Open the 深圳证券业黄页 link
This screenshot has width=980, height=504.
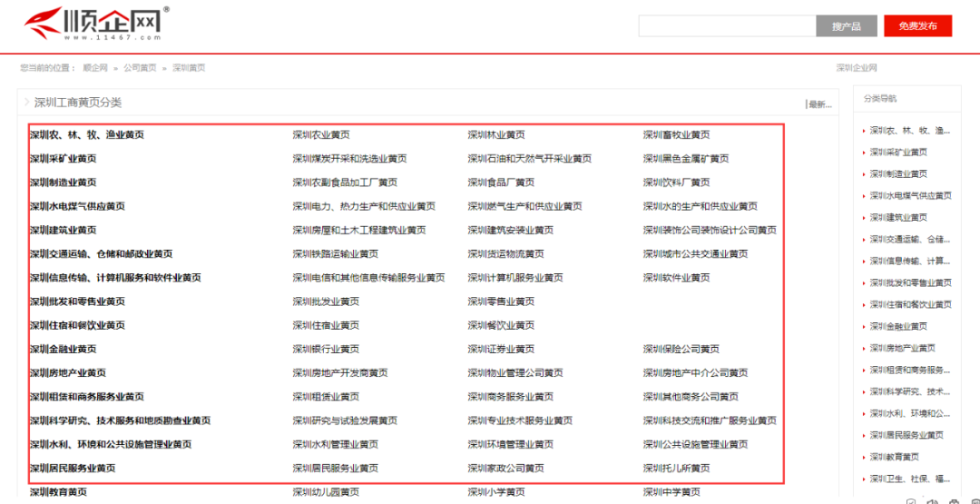pos(501,349)
